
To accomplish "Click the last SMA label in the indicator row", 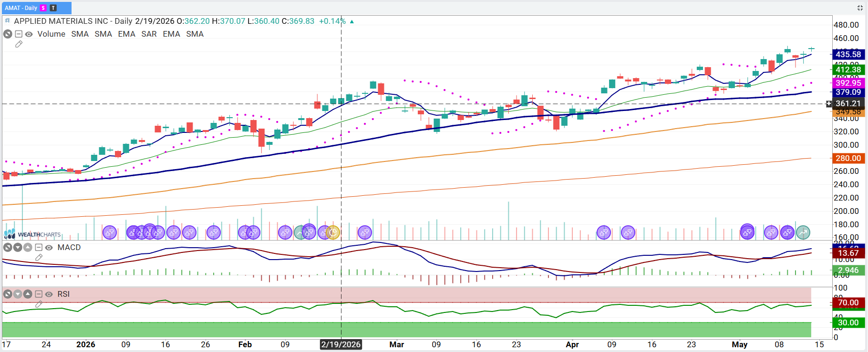I will pos(195,34).
